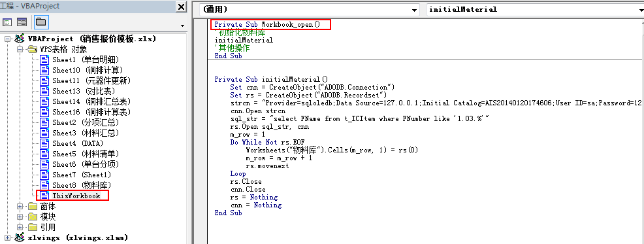Click the rs.Close line
644x244 pixels.
(x=246, y=181)
